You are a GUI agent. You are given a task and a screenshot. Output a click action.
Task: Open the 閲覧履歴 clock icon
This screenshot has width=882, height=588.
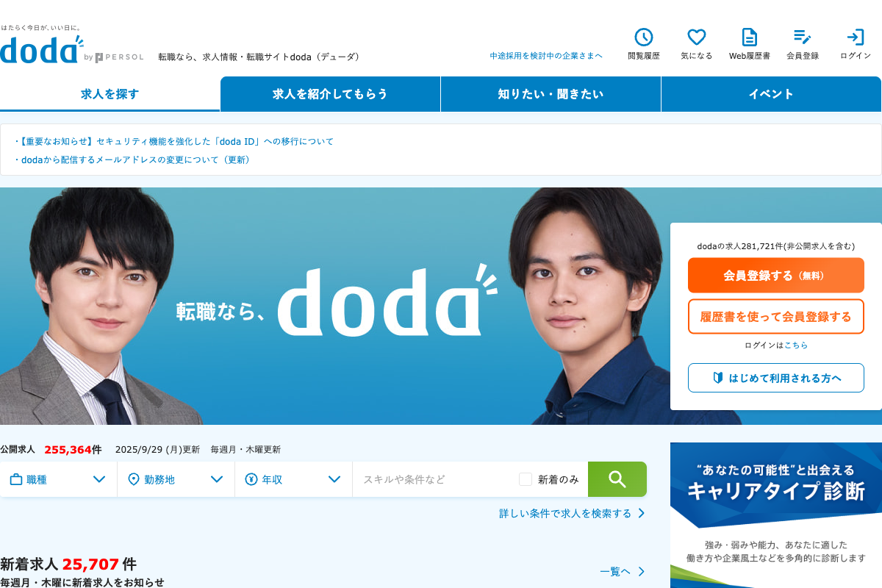tap(644, 37)
